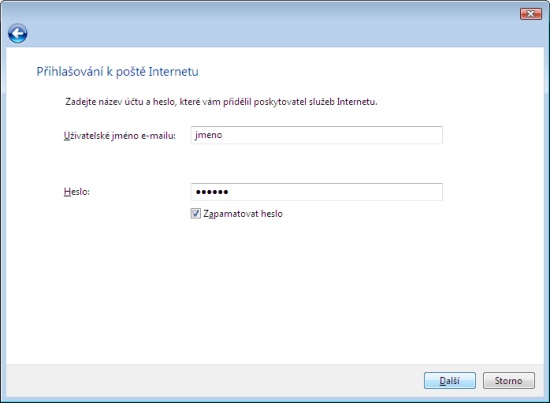
Task: Click on the masked password dots
Action: 212,192
